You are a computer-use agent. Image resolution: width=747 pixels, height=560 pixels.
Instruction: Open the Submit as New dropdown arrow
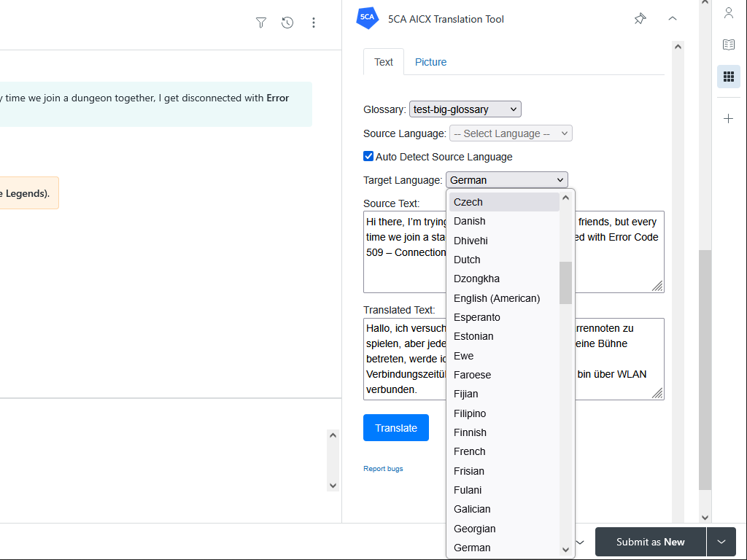coord(721,542)
